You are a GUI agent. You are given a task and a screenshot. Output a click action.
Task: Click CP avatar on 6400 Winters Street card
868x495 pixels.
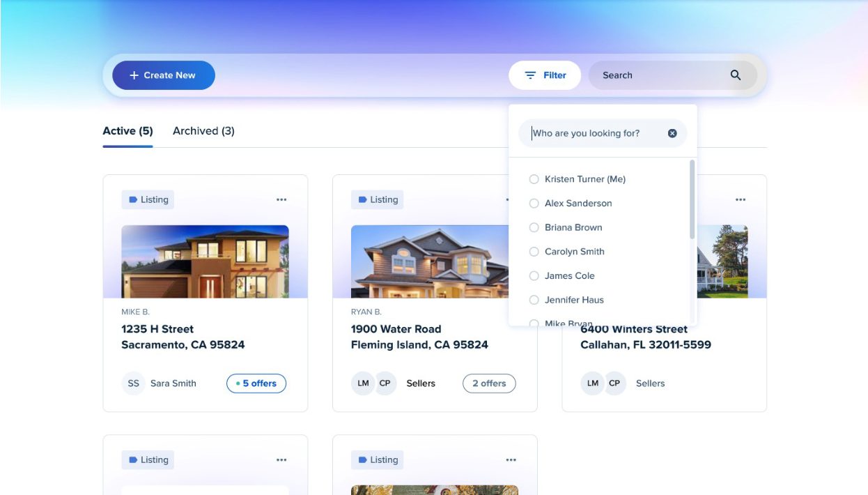[614, 383]
